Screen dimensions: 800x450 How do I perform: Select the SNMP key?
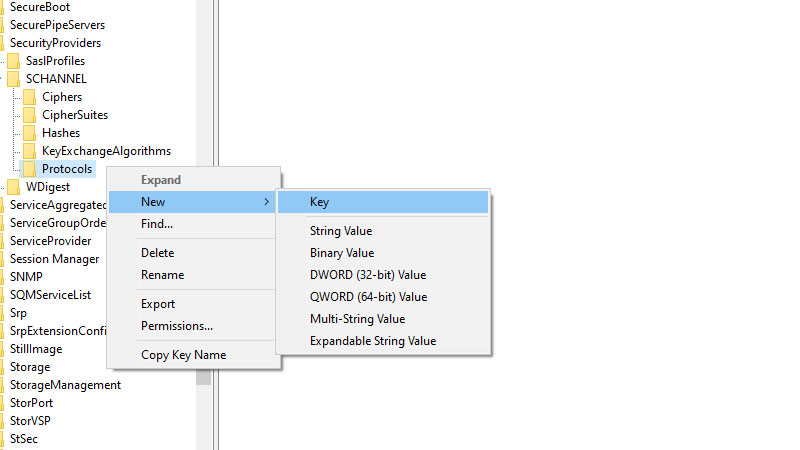tap(26, 277)
